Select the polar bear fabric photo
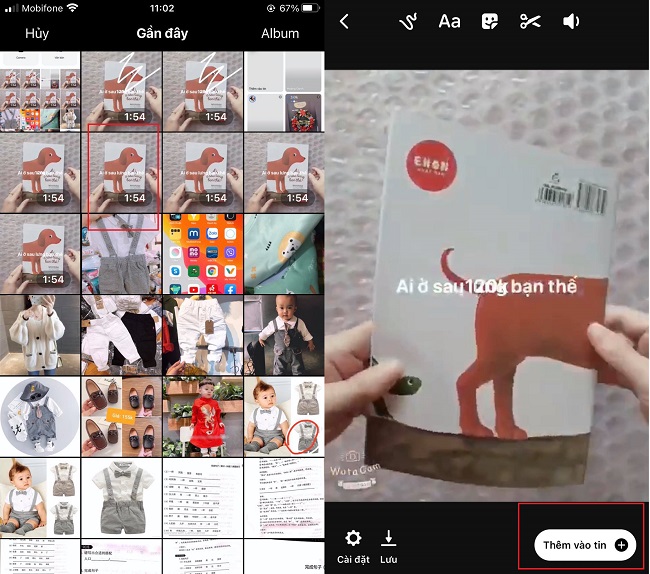This screenshot has height=574, width=650. pyautogui.click(x=284, y=254)
